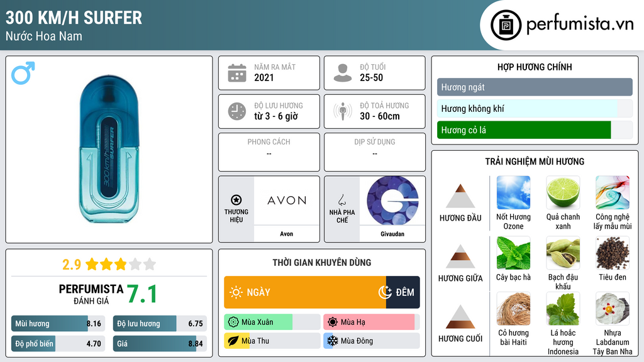Click the leaf icon for Mùa Thu
This screenshot has width=644, height=362.
[233, 341]
